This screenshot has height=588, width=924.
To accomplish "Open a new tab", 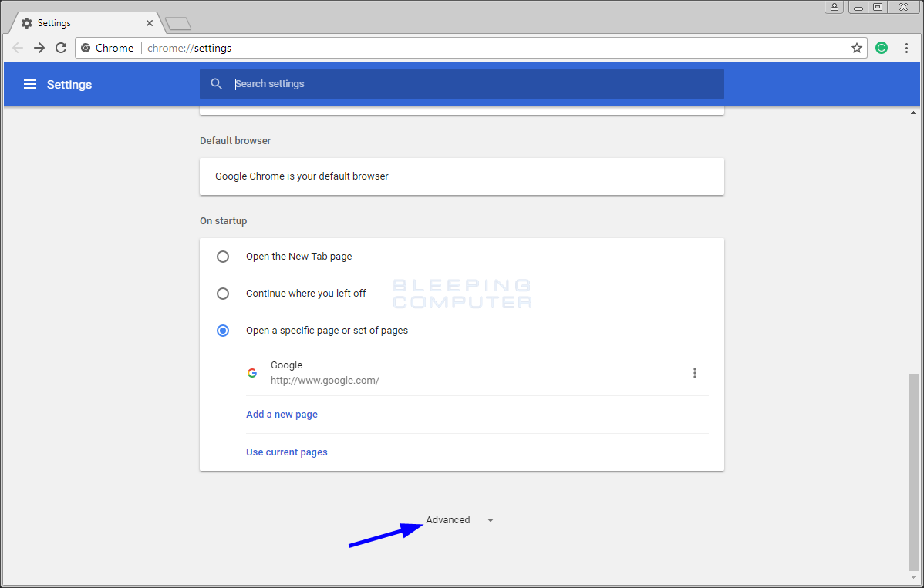I will coord(178,24).
